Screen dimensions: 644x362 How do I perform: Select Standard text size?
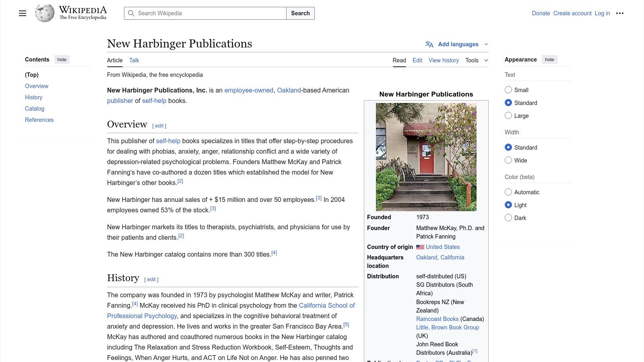tap(508, 103)
